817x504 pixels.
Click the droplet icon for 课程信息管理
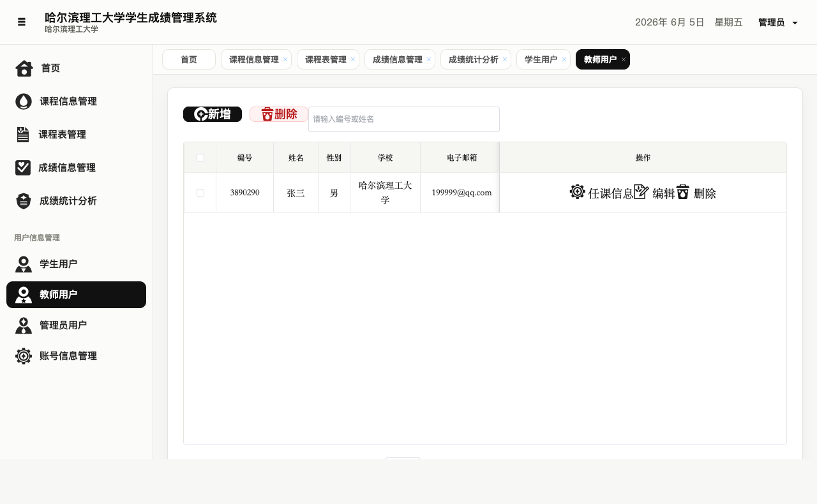point(24,101)
